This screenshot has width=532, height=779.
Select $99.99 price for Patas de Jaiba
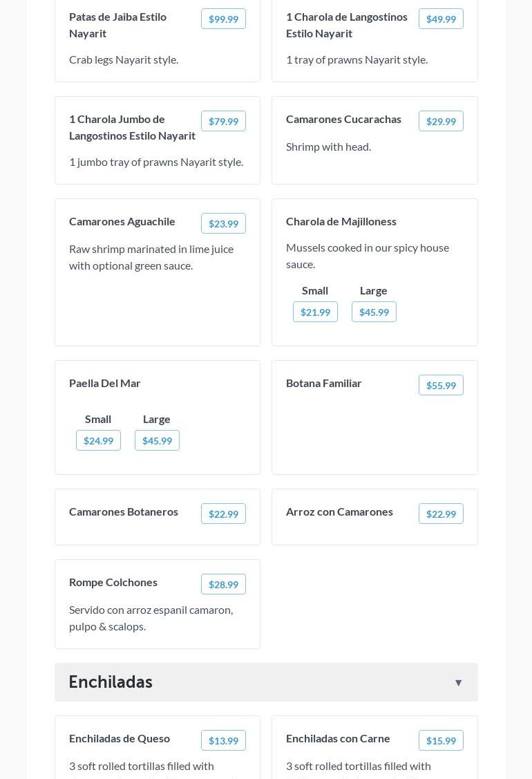click(223, 19)
